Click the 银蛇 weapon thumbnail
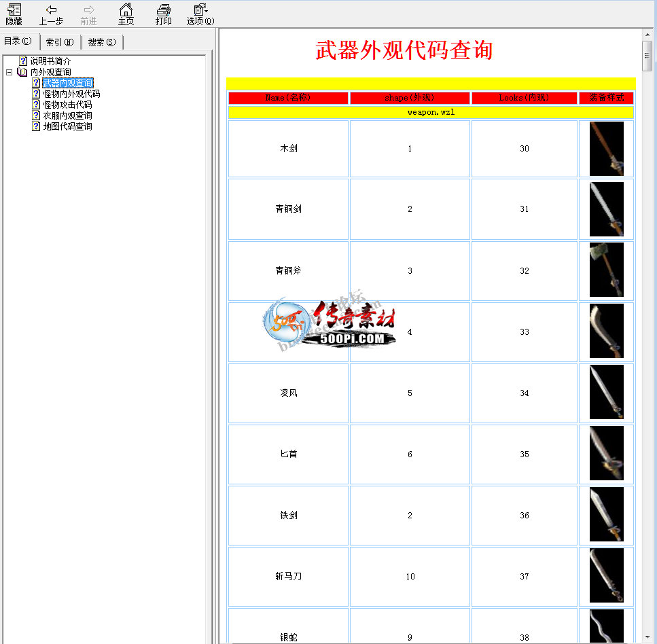Viewport: 657px width, 644px height. click(x=606, y=626)
